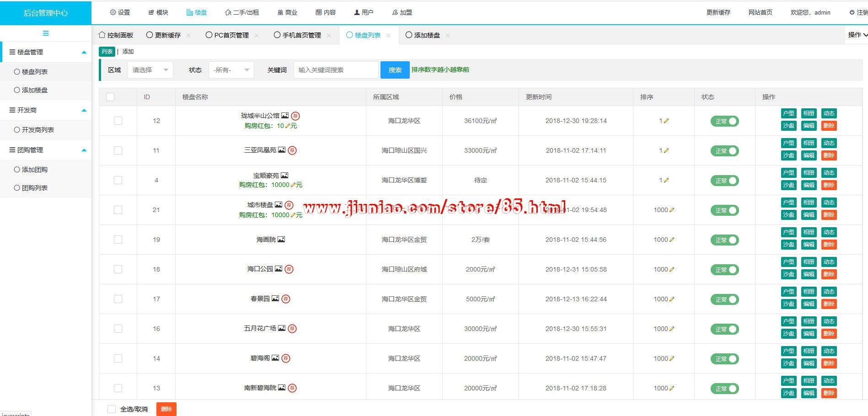The height and width of the screenshot is (416, 868).
Task: Click the 输入关键词搜索 keyword input field
Action: 336,70
